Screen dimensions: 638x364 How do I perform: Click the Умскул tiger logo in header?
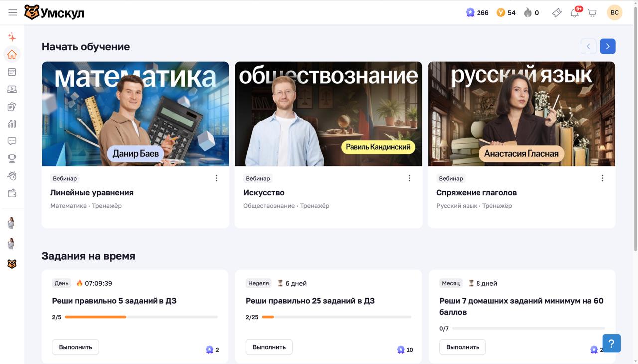coord(54,13)
